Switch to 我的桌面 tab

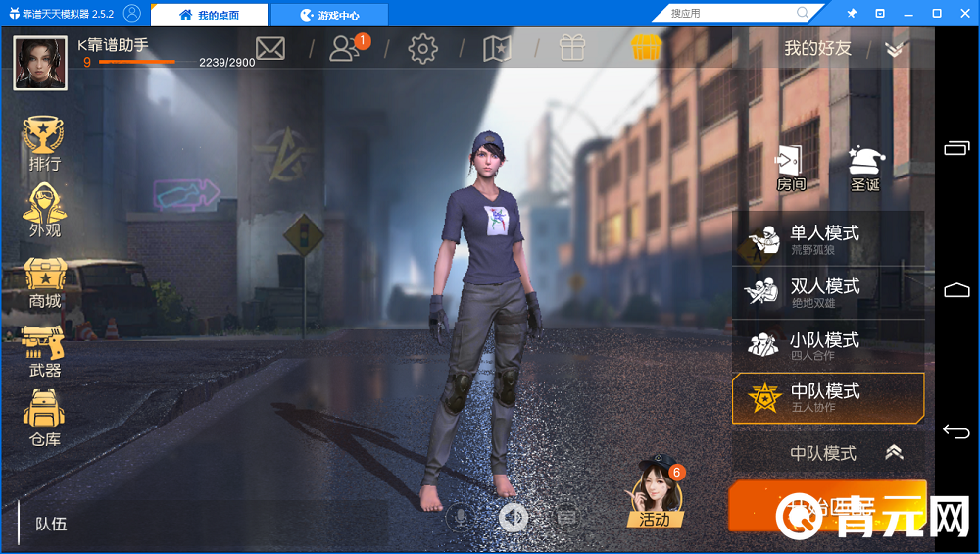coord(210,15)
